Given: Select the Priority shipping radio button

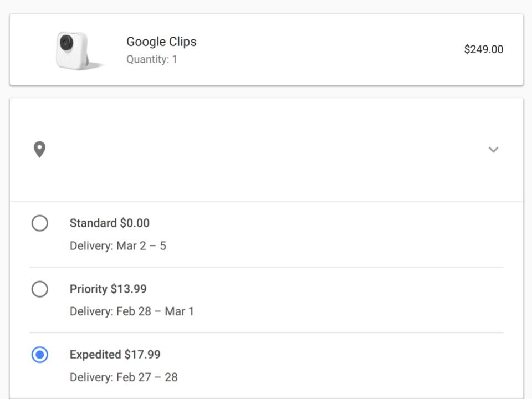Looking at the screenshot, I should [x=40, y=289].
